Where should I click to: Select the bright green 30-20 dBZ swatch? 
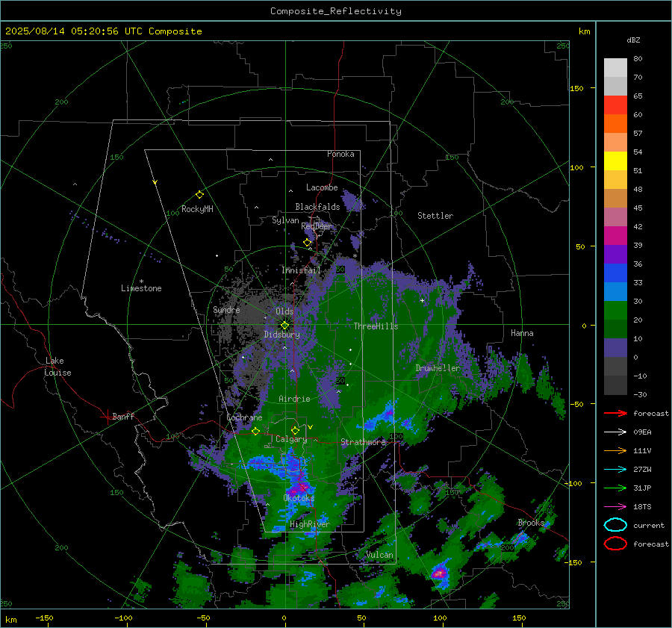point(615,310)
